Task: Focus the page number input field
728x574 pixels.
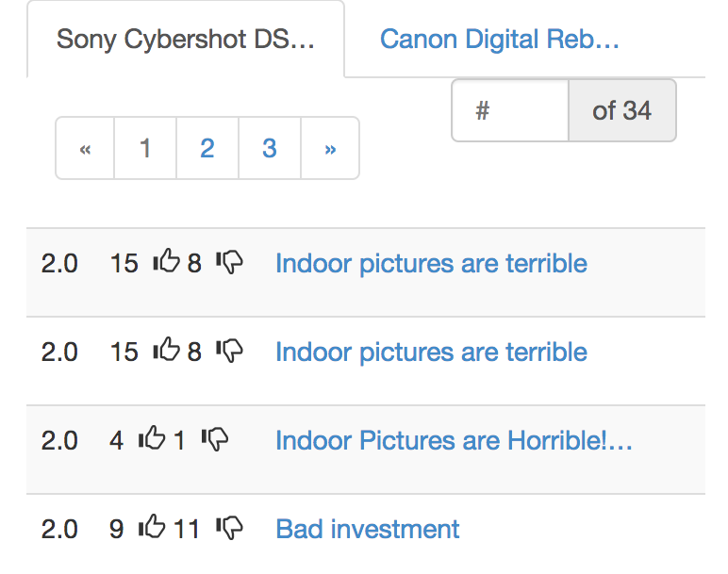Action: 510,111
